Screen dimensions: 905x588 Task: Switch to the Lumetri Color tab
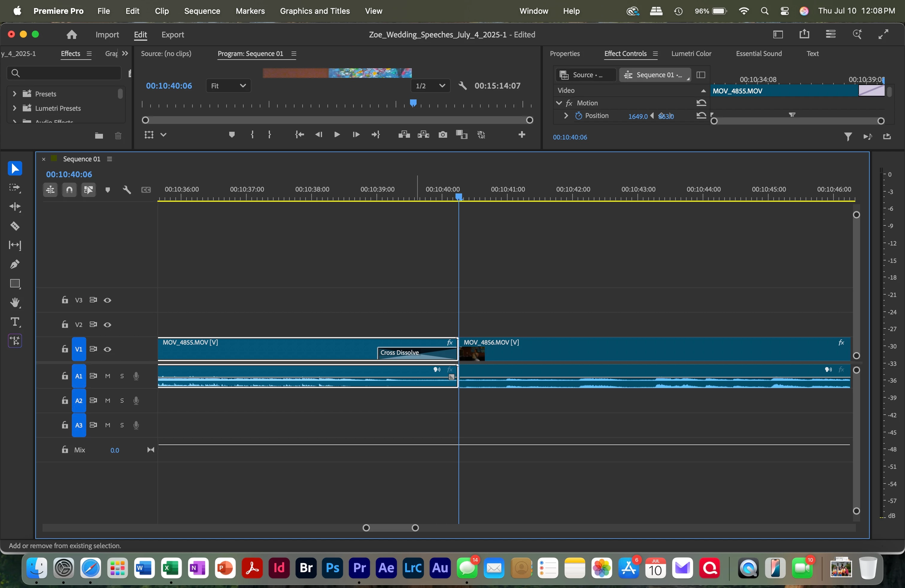click(x=691, y=54)
